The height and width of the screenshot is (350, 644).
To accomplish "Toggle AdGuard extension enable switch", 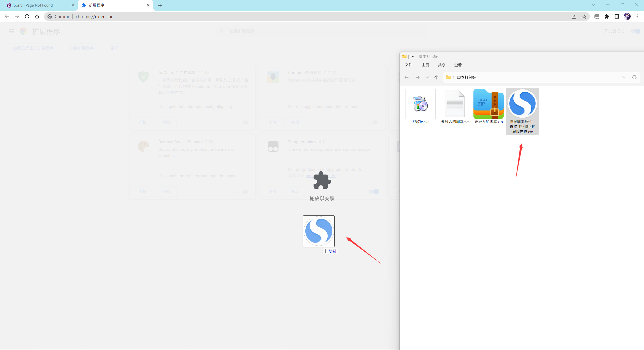I will click(x=243, y=123).
